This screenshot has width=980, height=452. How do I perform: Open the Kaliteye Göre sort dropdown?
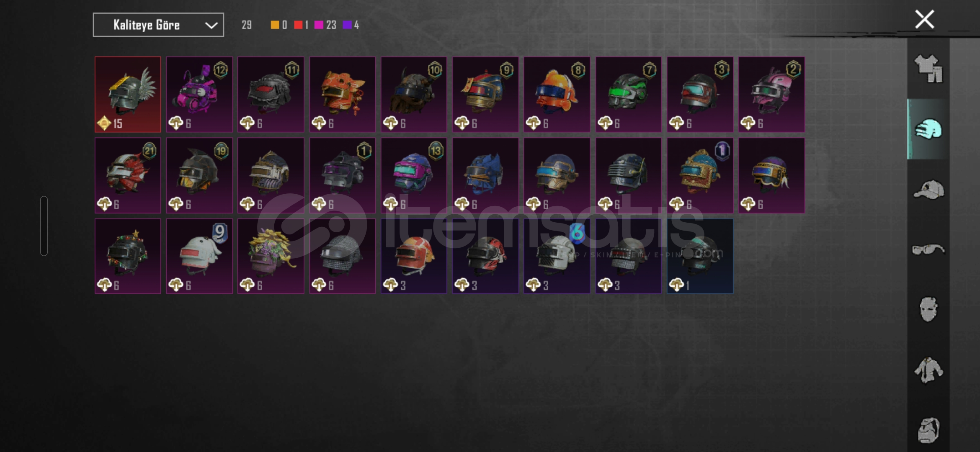pos(158,25)
